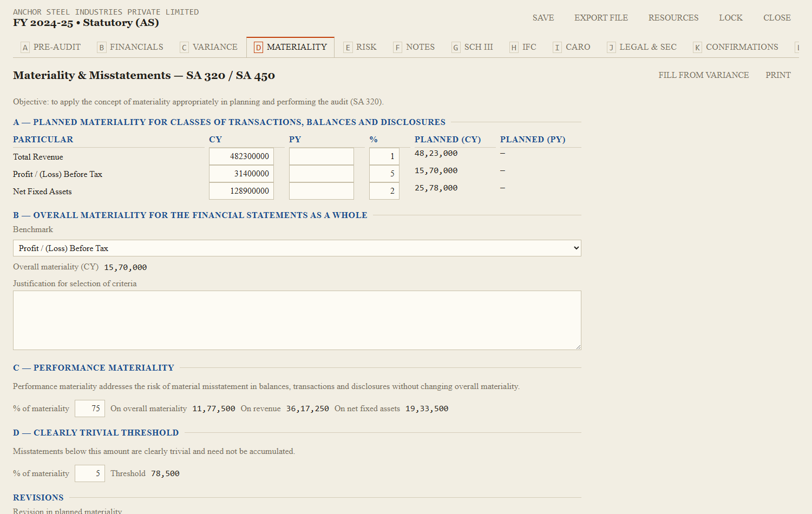Click the company name Anchor Steel Industries
This screenshot has height=514, width=812.
tap(106, 12)
